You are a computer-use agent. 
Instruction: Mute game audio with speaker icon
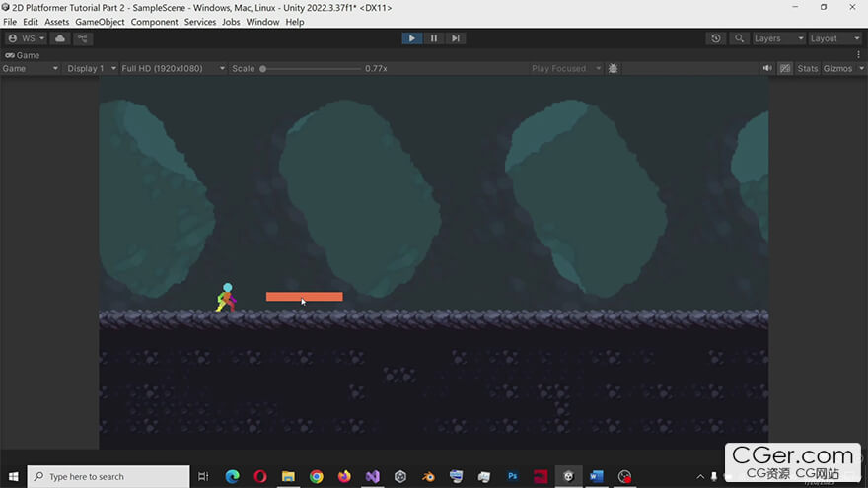pos(767,69)
